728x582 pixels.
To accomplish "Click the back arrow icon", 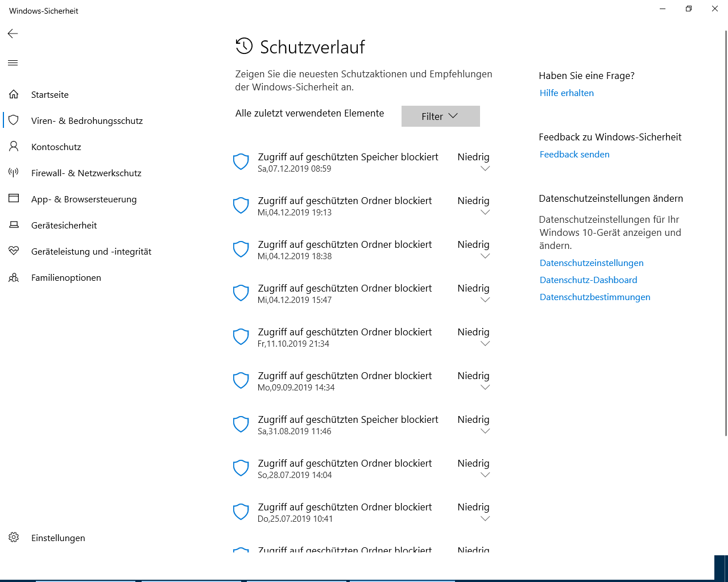I will point(13,34).
